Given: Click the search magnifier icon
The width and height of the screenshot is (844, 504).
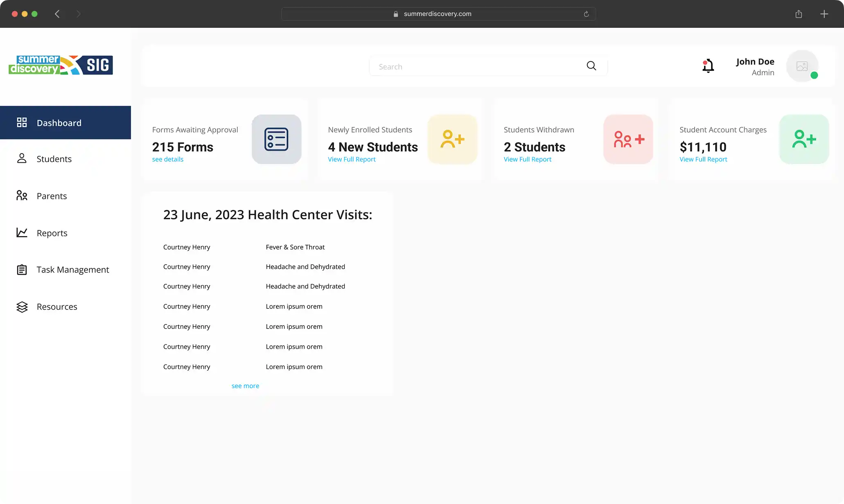Looking at the screenshot, I should tap(591, 66).
